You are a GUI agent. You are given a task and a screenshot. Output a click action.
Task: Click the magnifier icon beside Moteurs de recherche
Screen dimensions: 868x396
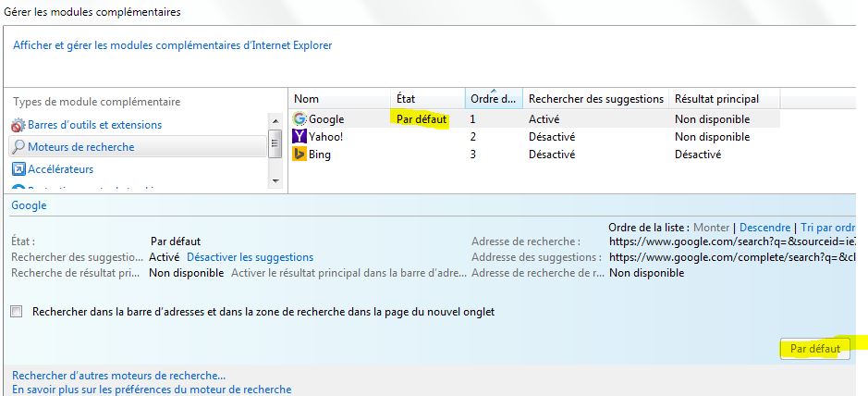coord(18,147)
